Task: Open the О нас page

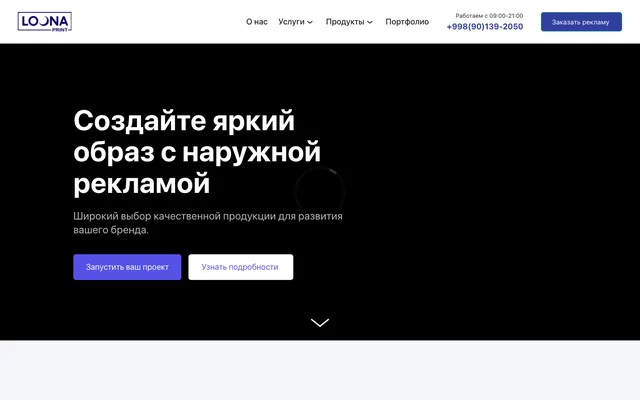Action: click(x=257, y=22)
